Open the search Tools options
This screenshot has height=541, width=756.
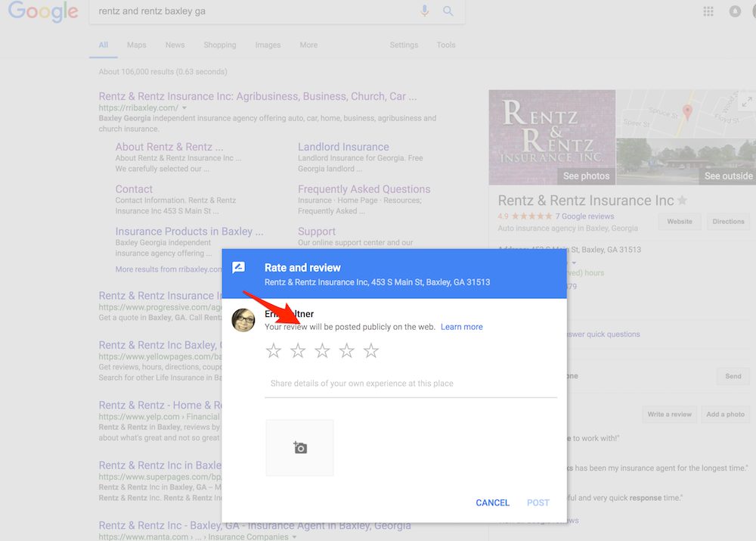(446, 45)
